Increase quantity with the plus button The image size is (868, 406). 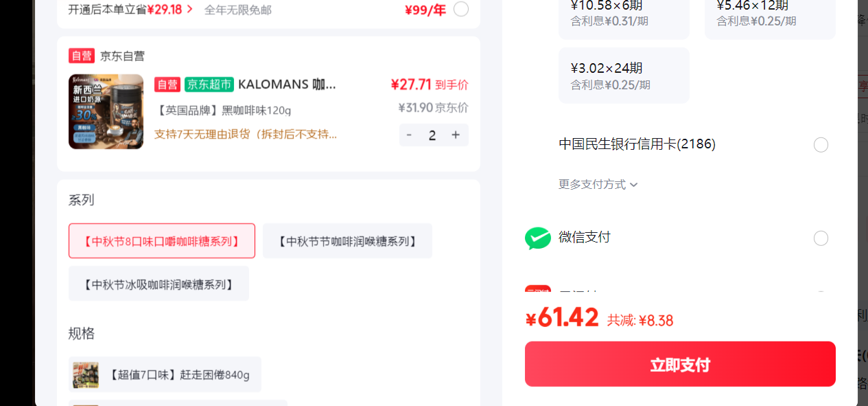click(456, 135)
